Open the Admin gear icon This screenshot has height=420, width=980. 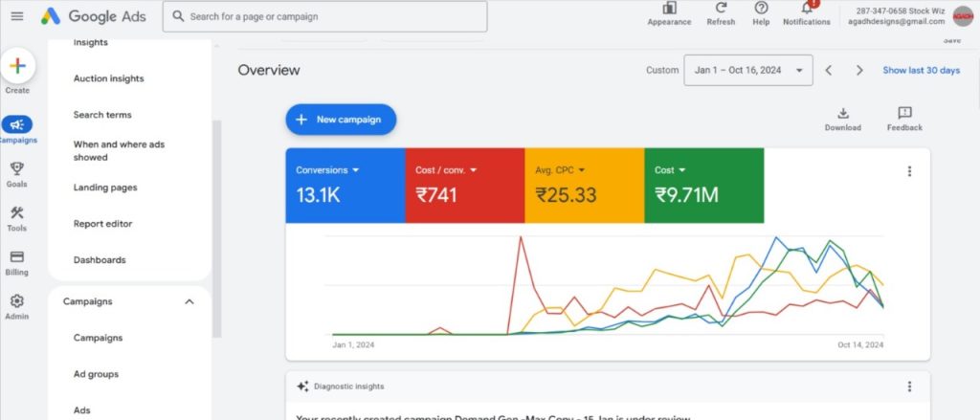17,301
